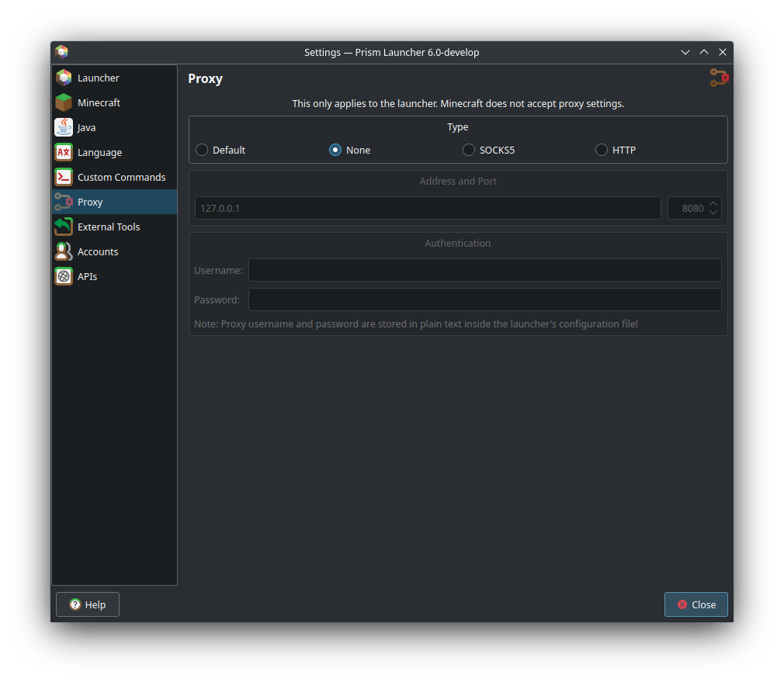784x682 pixels.
Task: Click the Language icon in sidebar
Action: [x=64, y=152]
